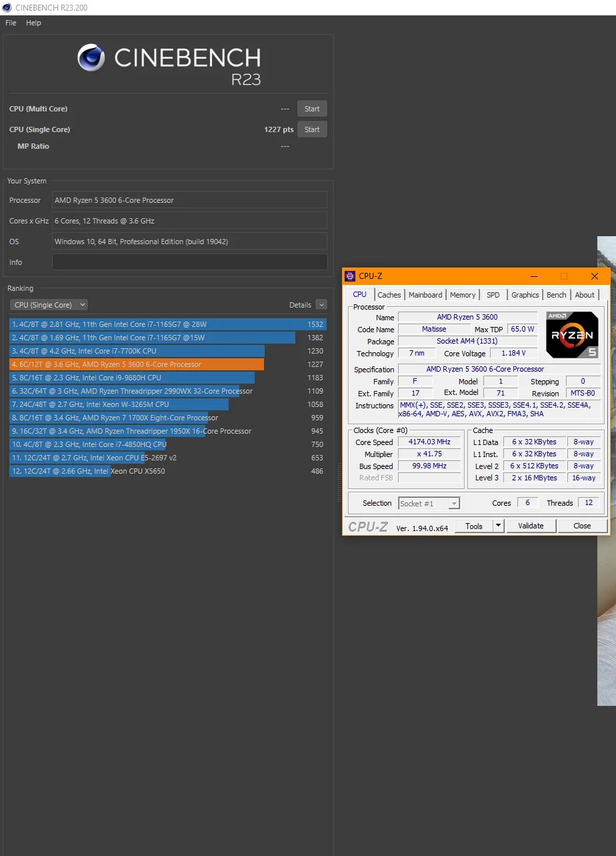
Task: Click the Core Speed value 4174.03 MHz
Action: pos(429,442)
